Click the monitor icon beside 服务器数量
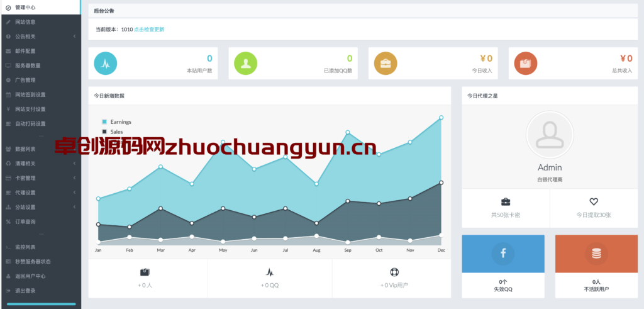 (8, 65)
